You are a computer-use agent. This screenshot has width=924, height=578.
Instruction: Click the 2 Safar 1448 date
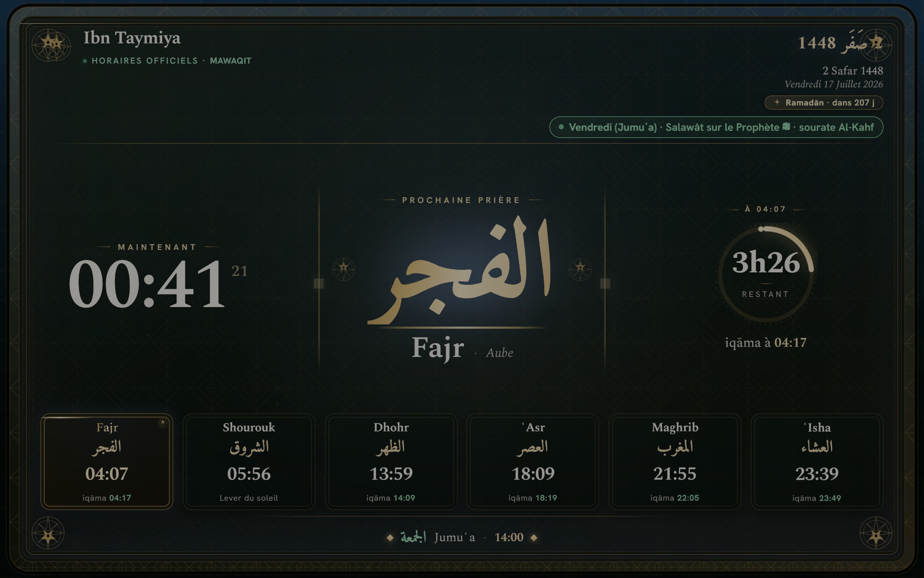[852, 71]
